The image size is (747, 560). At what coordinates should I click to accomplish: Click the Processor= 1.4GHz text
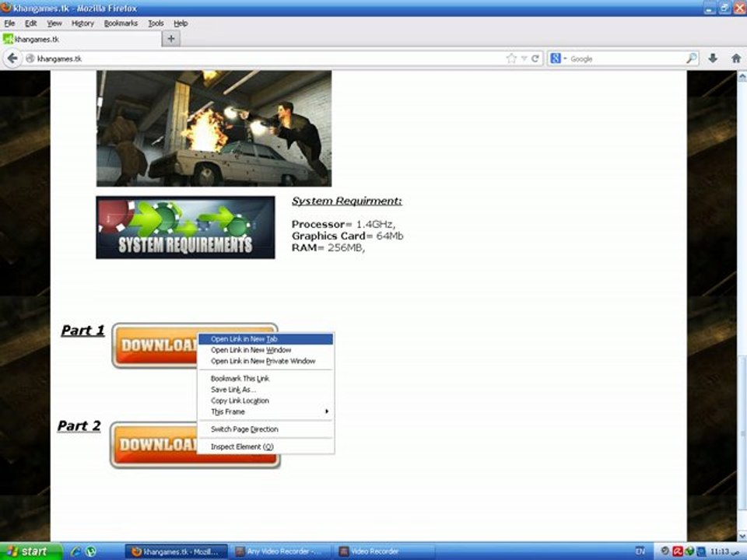click(x=343, y=224)
